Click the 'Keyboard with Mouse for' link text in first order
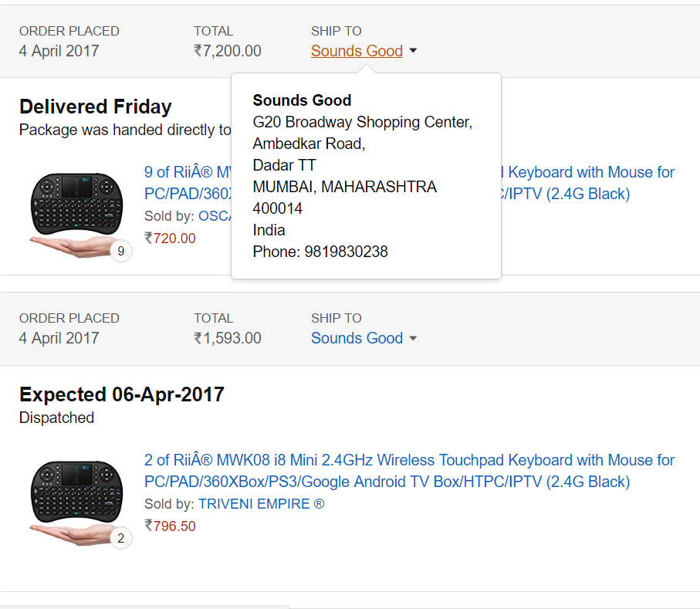Screen dimensions: 700x609 click(x=591, y=172)
